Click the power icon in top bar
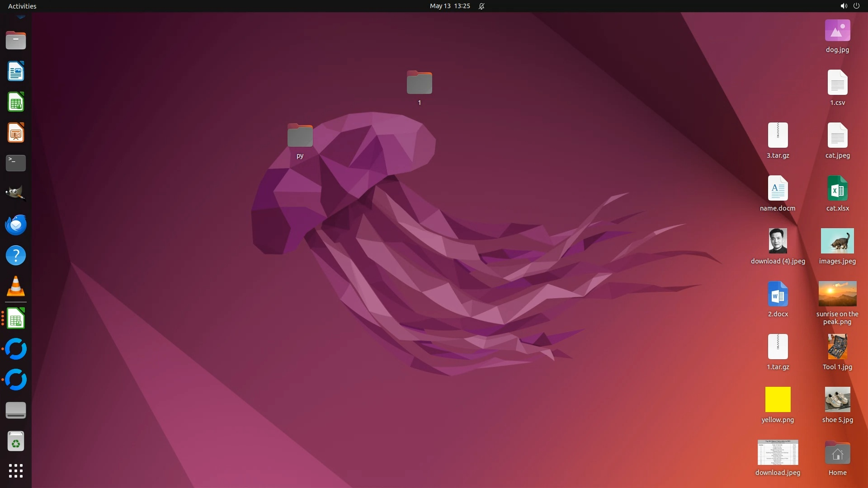Image resolution: width=868 pixels, height=488 pixels. (x=856, y=6)
